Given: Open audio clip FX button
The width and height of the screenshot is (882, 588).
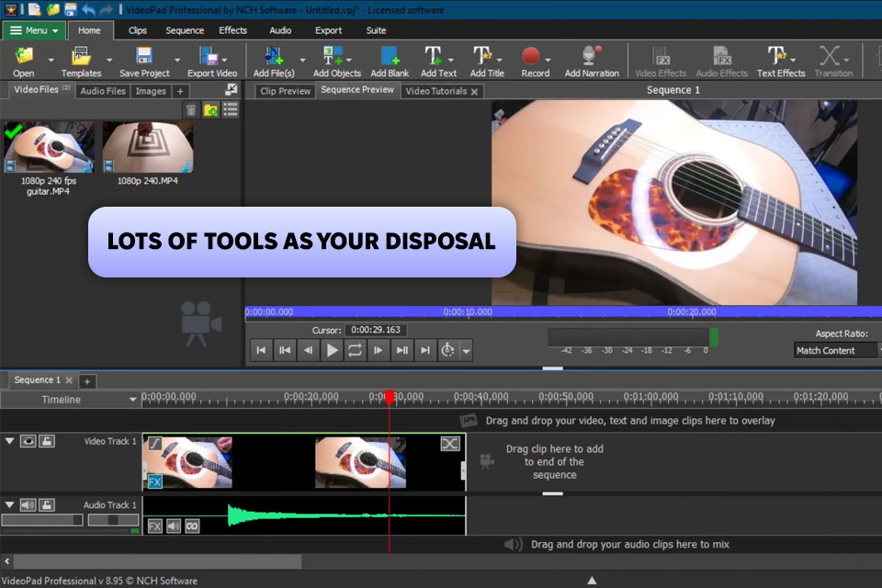Looking at the screenshot, I should [x=154, y=526].
